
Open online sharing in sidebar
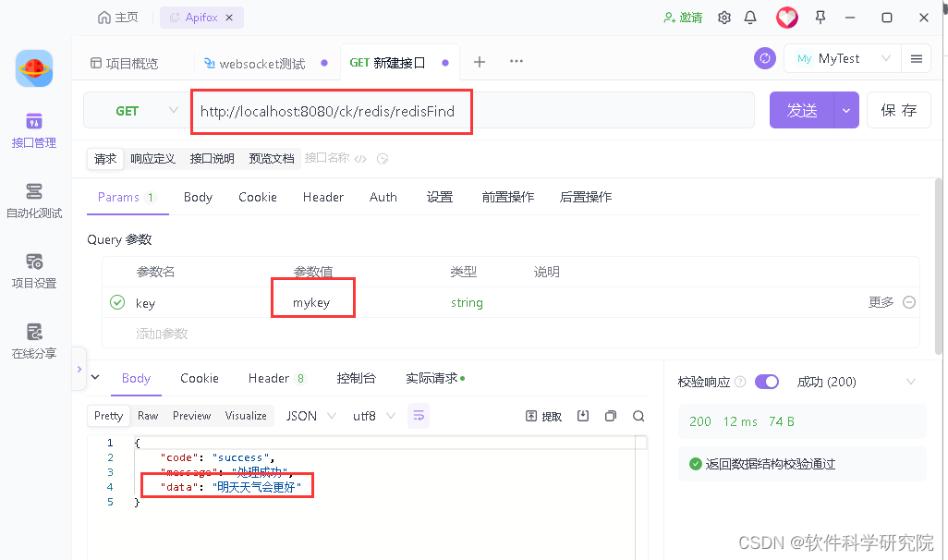pyautogui.click(x=34, y=341)
